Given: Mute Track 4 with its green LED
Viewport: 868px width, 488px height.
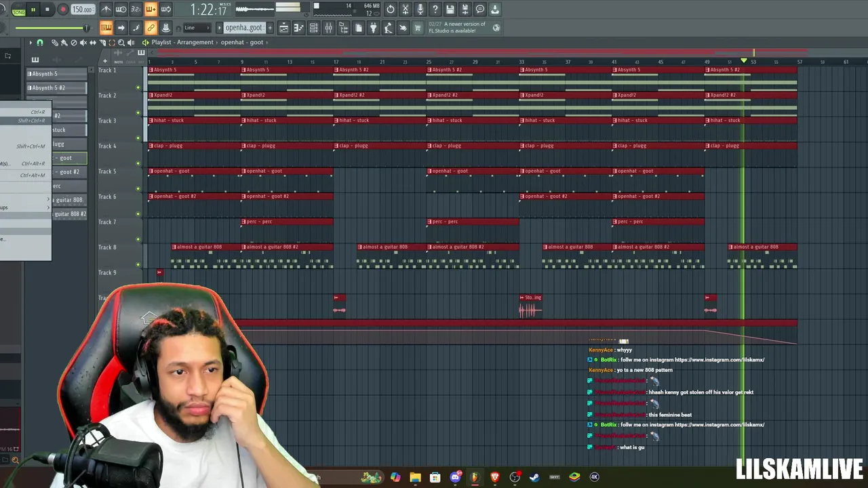Looking at the screenshot, I should pos(138,163).
